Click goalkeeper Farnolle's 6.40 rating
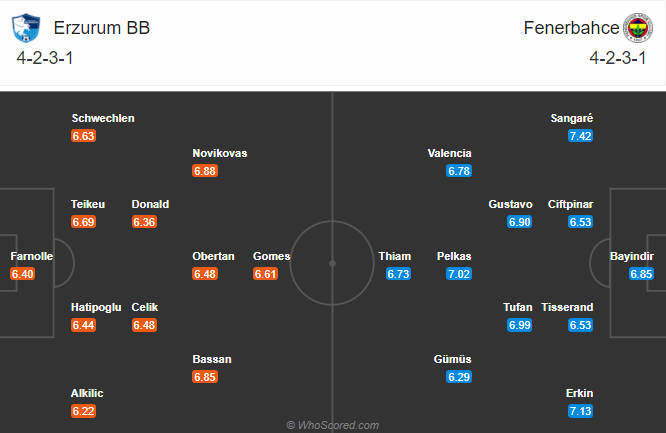The width and height of the screenshot is (666, 433). click(23, 274)
